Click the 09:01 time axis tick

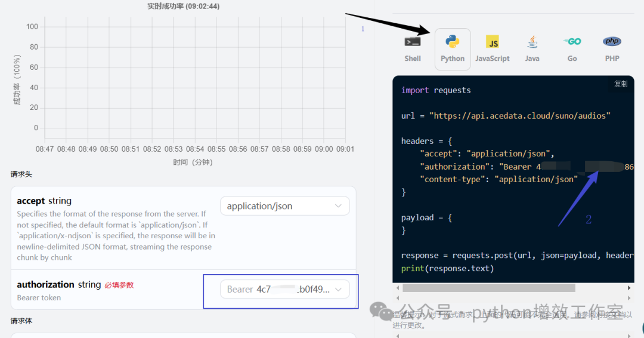(x=345, y=149)
